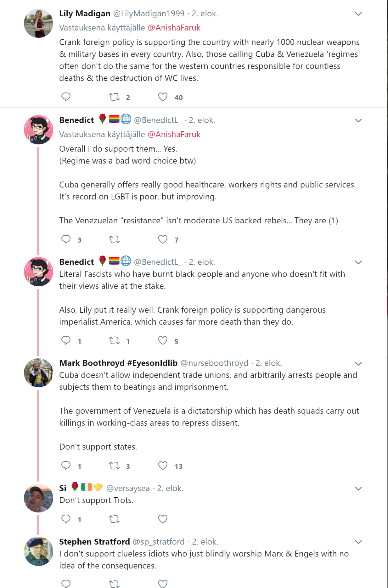Image resolution: width=388 pixels, height=588 pixels.
Task: Retweet Mark Boothroyd's tweet
Action: 115,466
